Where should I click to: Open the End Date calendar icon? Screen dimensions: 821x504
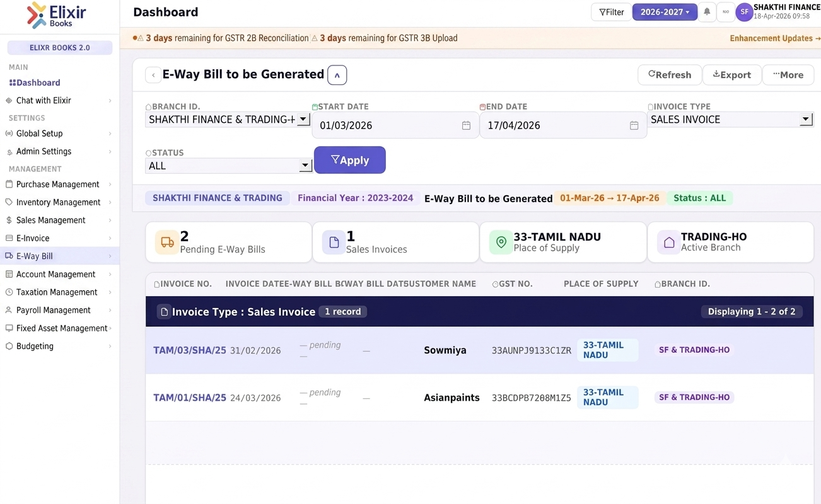[634, 125]
